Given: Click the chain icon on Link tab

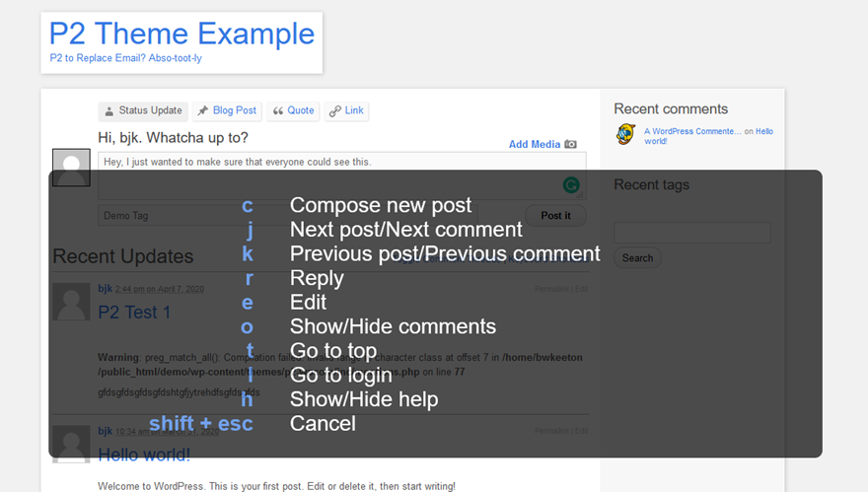Looking at the screenshot, I should (334, 111).
